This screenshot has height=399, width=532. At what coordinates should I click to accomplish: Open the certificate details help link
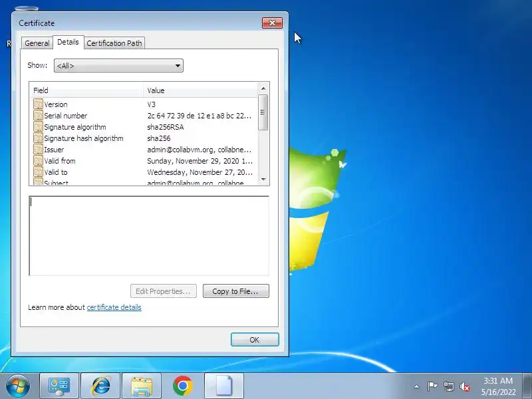[114, 307]
